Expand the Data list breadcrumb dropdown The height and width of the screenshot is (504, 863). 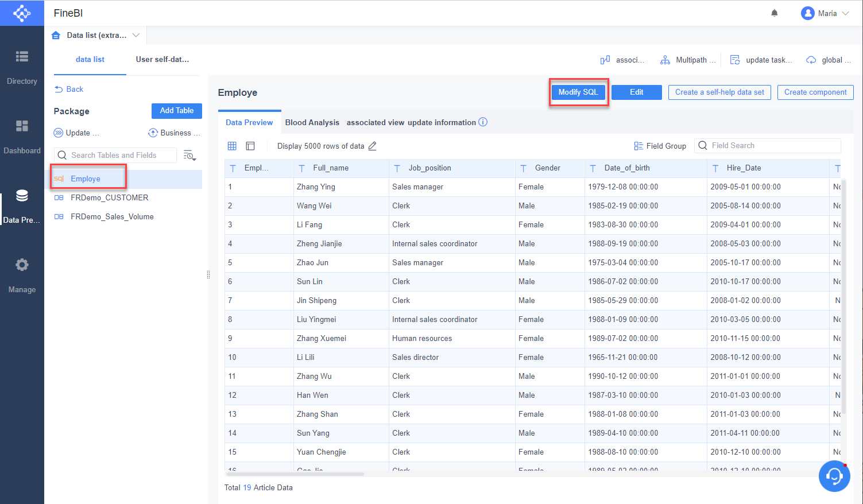click(x=136, y=35)
